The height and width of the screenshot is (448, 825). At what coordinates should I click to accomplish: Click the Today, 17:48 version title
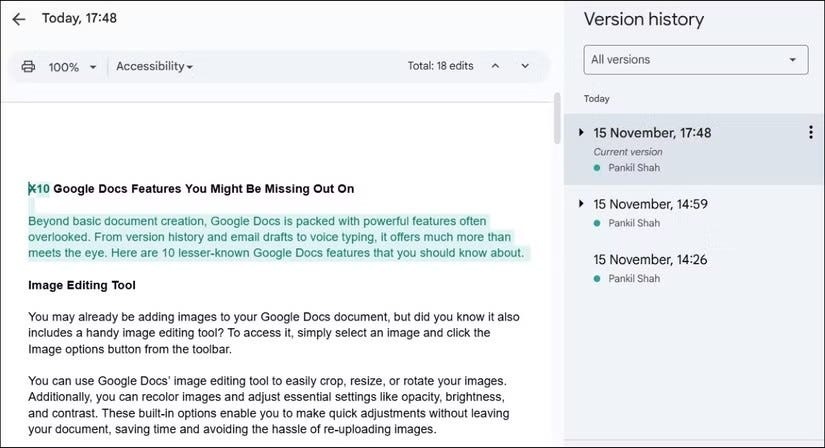(79, 18)
